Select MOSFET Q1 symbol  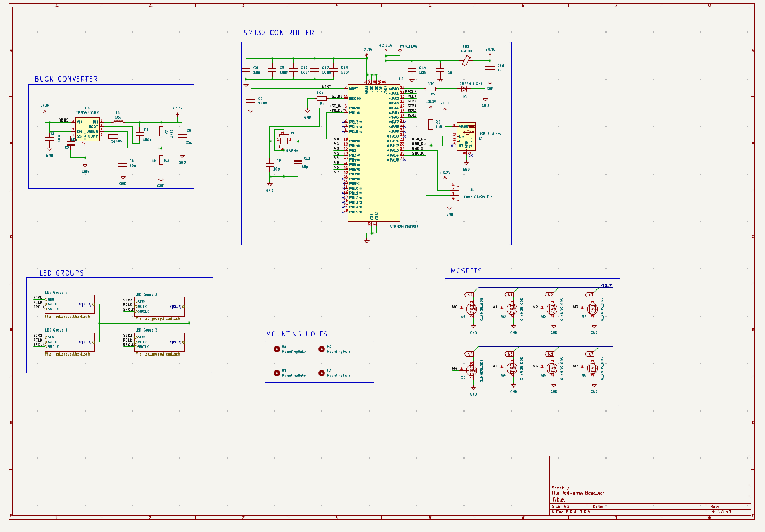pyautogui.click(x=472, y=308)
